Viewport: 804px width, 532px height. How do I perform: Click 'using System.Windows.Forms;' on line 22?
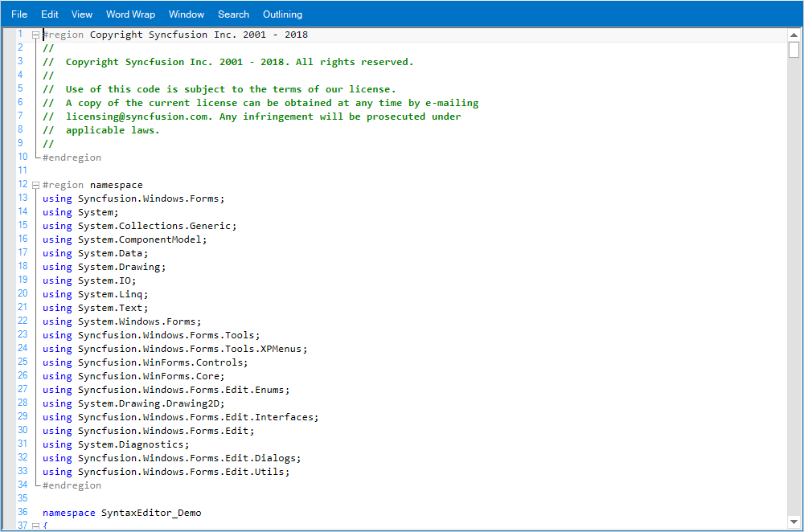point(122,321)
